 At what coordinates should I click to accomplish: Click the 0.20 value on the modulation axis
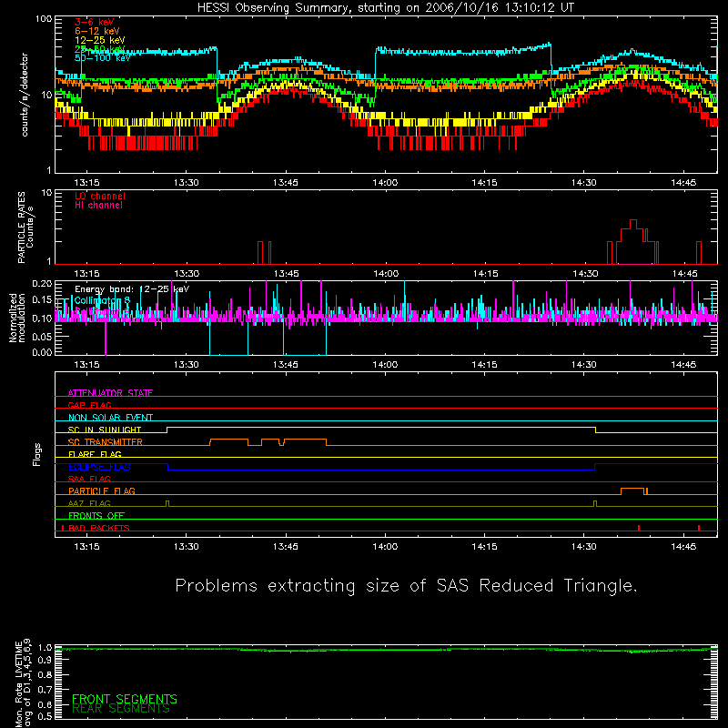pos(42,284)
